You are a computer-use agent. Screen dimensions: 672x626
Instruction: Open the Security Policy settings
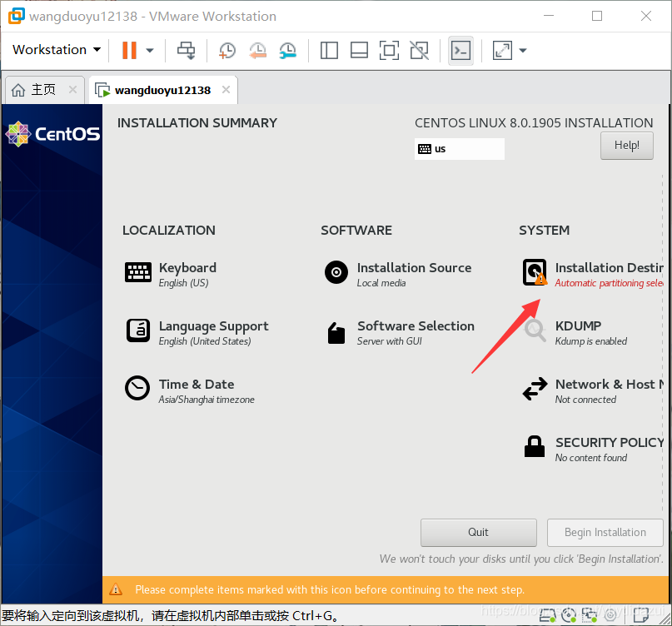point(593,449)
